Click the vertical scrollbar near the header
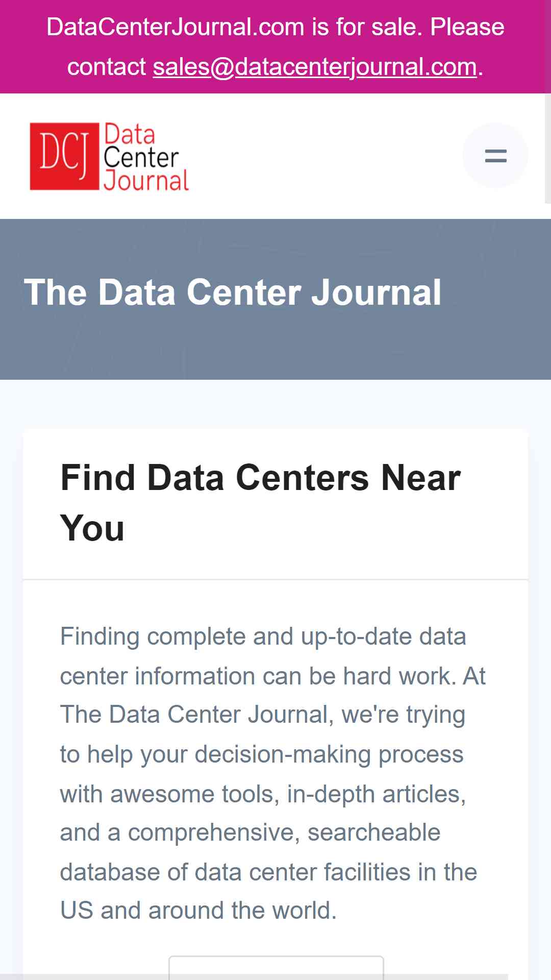This screenshot has width=551, height=980. (547, 148)
